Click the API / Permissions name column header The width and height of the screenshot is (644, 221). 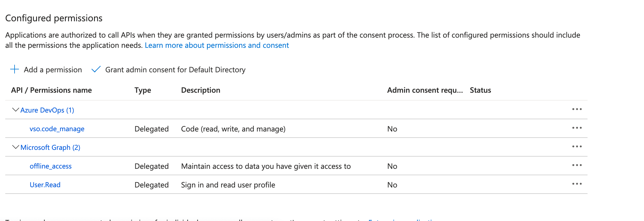[x=52, y=90]
